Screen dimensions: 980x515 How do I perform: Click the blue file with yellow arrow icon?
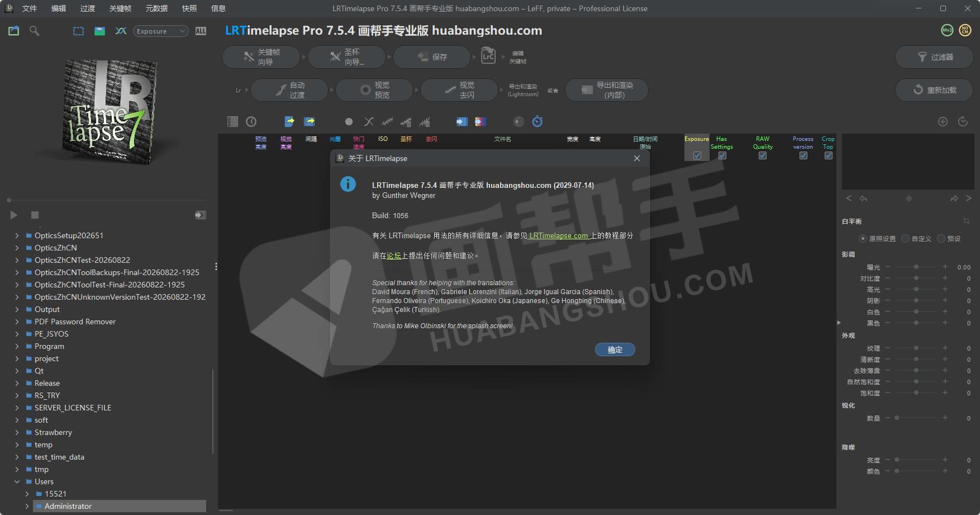coord(289,121)
